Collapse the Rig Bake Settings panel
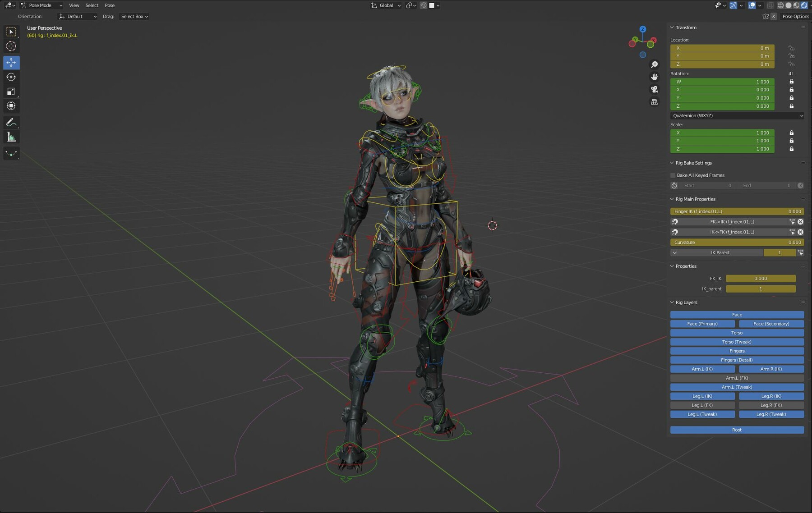 coord(672,163)
